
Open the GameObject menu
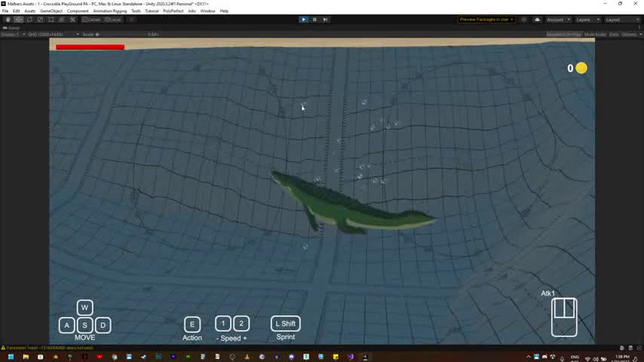(x=51, y=11)
